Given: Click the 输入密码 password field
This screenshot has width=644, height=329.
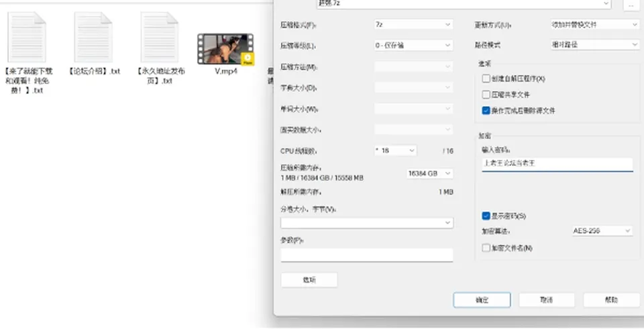Looking at the screenshot, I should 557,164.
